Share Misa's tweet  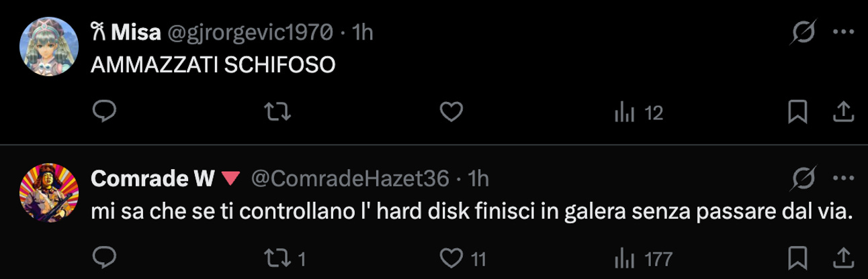842,113
